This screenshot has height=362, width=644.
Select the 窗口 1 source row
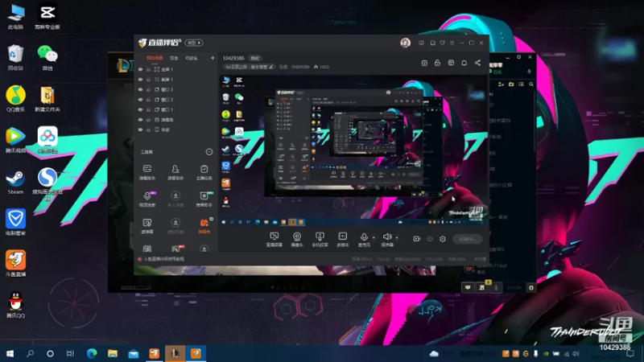tap(176, 109)
